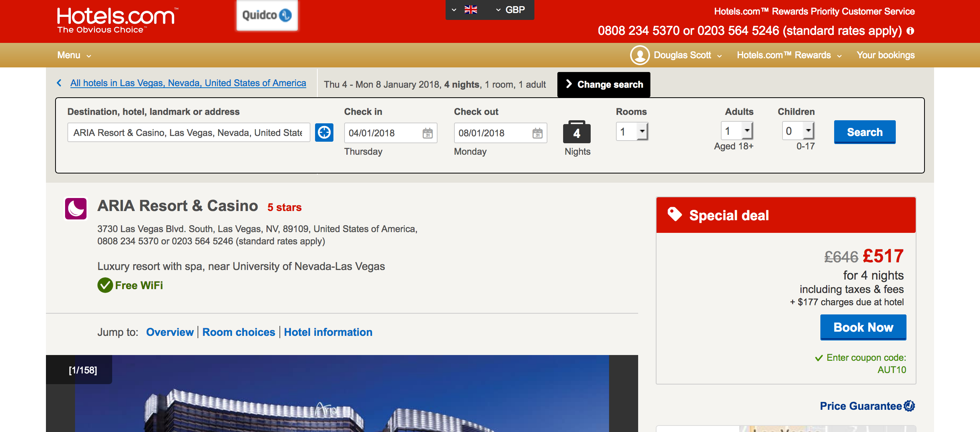Click the Quidco badge

coord(267,15)
